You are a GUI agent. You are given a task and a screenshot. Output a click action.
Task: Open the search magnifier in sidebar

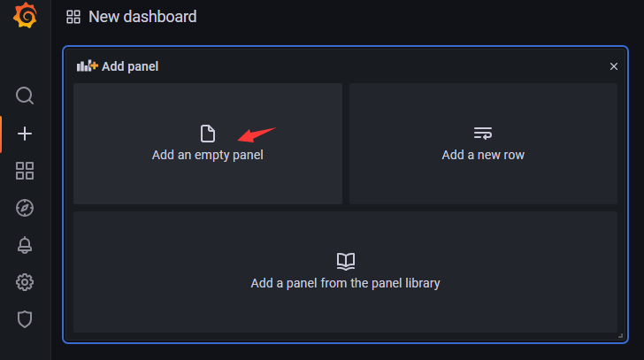25,96
